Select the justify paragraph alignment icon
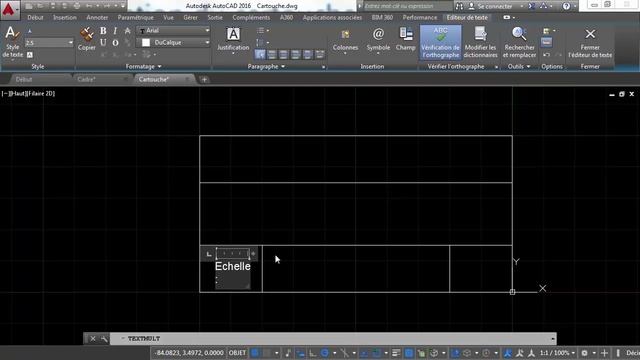Viewport: 640px width, 360px height. (308, 54)
